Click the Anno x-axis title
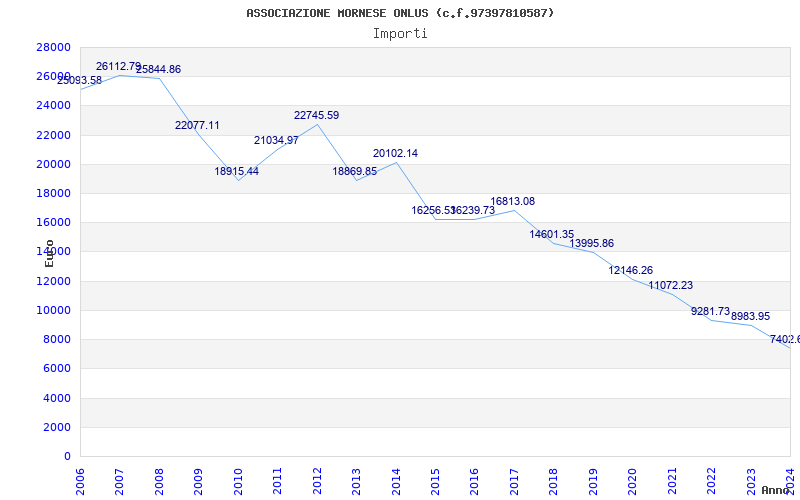 tap(775, 490)
